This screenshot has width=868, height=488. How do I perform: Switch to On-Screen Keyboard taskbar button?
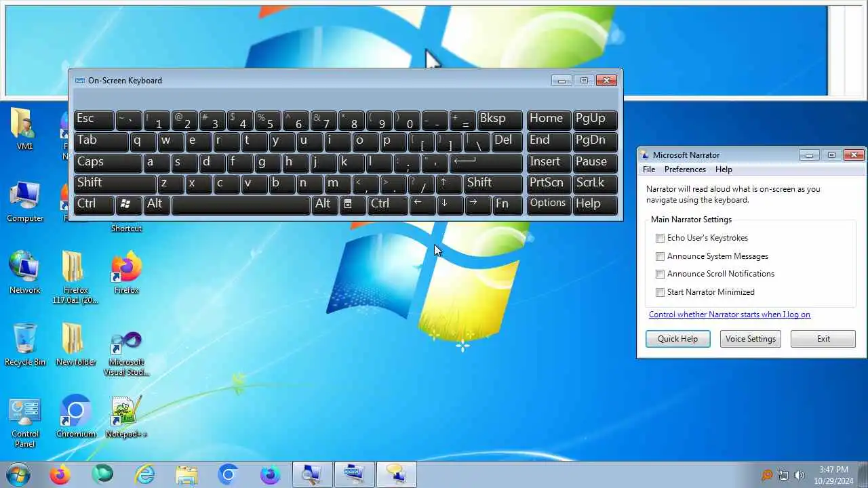tap(354, 475)
